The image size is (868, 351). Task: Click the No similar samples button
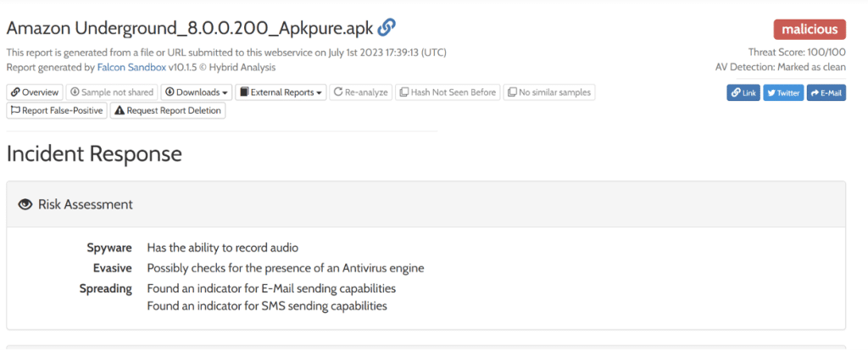click(x=549, y=92)
